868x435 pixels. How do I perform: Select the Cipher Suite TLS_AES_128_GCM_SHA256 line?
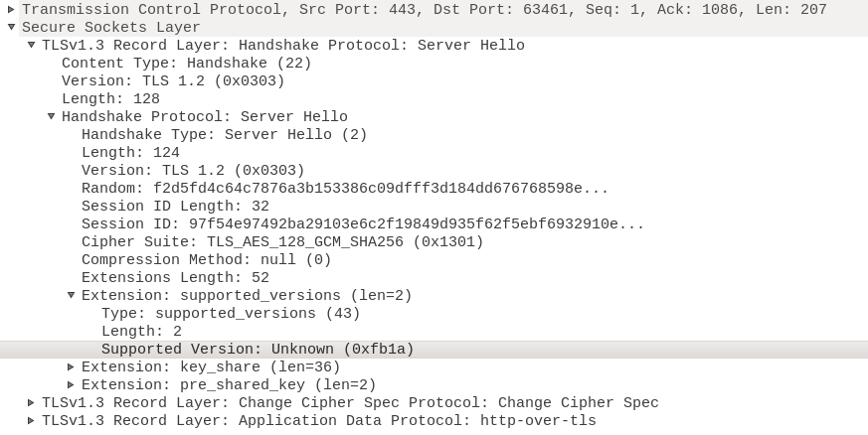pos(282,241)
